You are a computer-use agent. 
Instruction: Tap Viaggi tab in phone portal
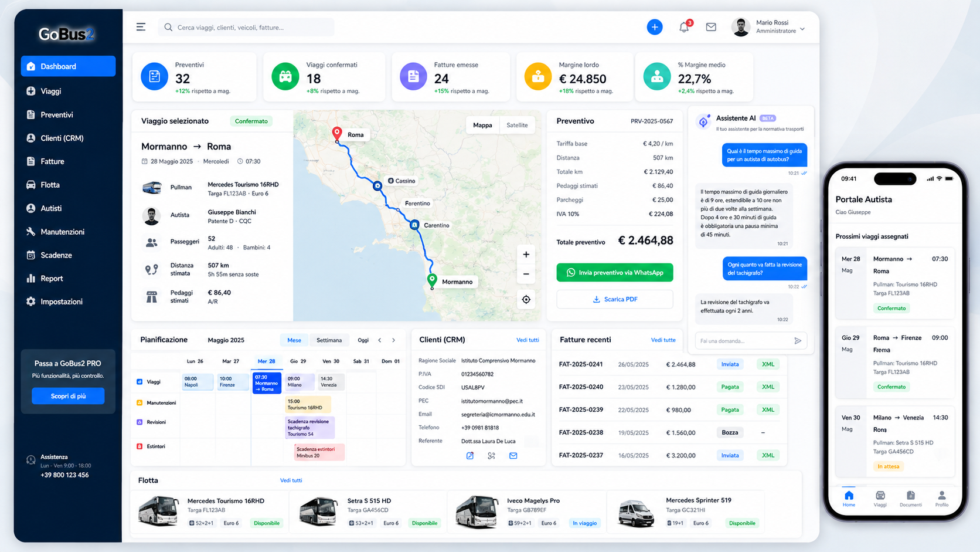click(880, 499)
